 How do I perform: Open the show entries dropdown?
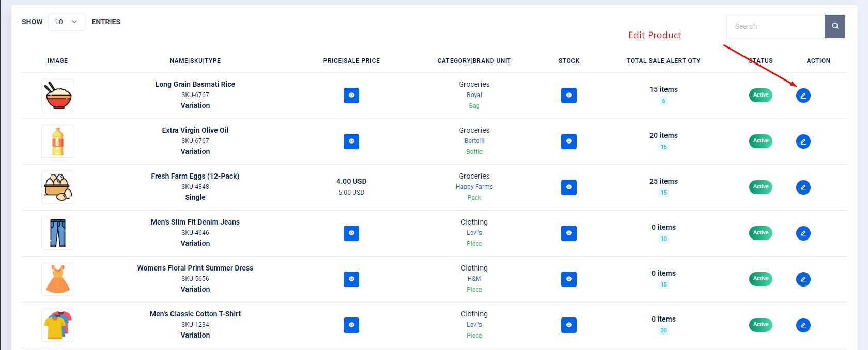[67, 22]
